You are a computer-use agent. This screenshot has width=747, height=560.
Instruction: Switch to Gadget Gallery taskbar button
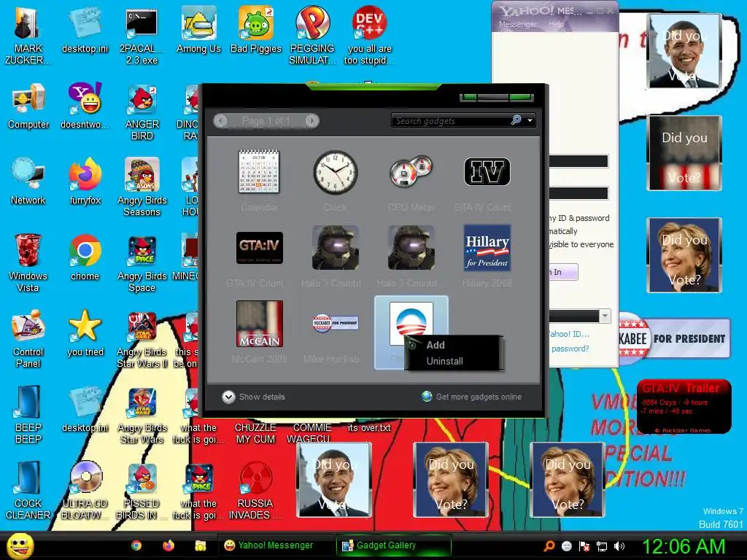[393, 545]
